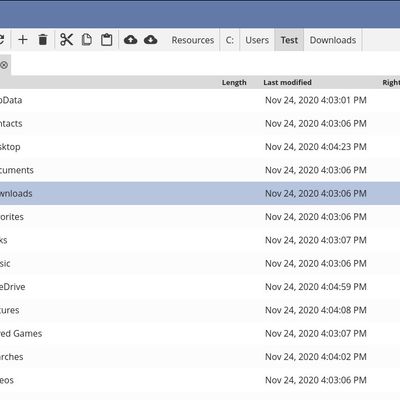This screenshot has width=400, height=400.
Task: Select the highlighted Downloads folder row
Action: 200,193
